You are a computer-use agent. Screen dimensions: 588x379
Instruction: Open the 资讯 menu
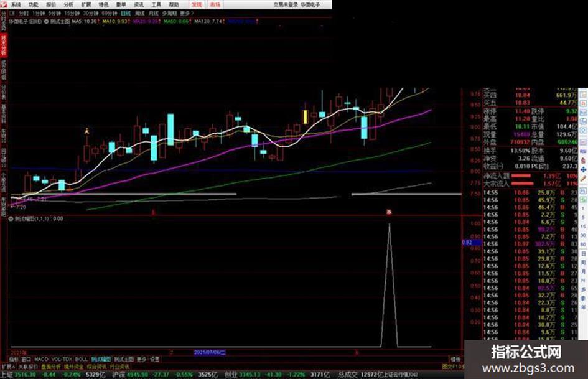pyautogui.click(x=139, y=5)
